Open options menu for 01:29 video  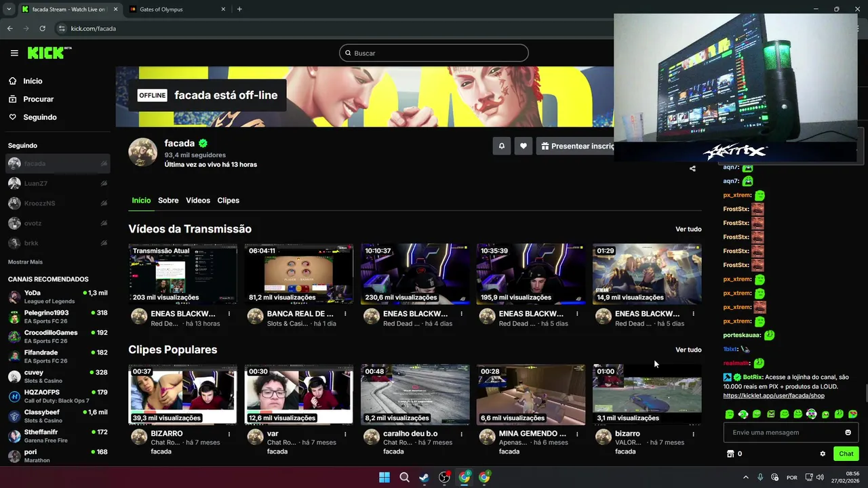(x=693, y=314)
